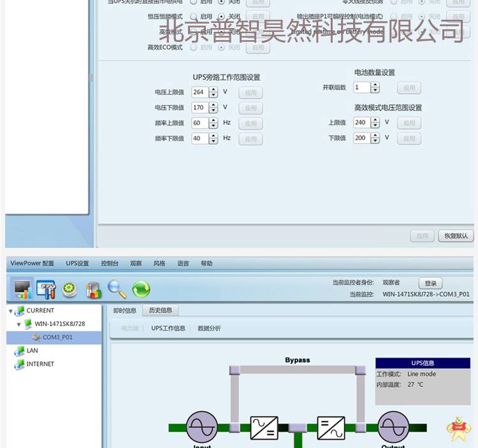
Task: Open the UPS configuration tools icon
Action: pyautogui.click(x=46, y=289)
